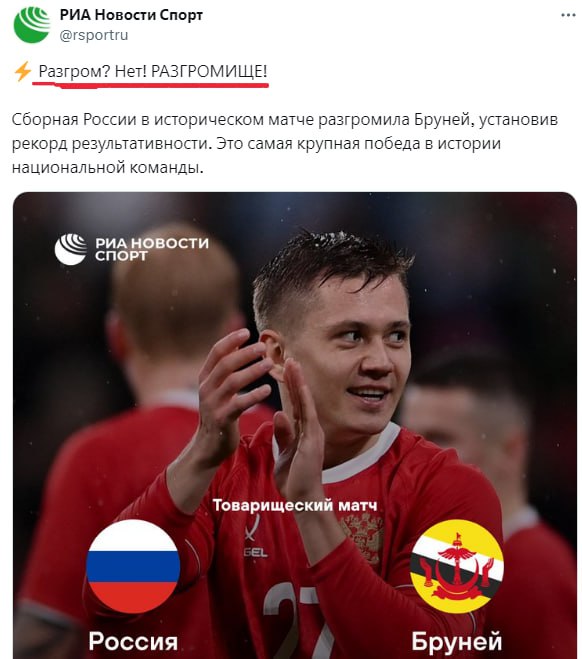
Task: Click the word 'РАЗГРОМИЩЕ!' in the headline
Action: coord(209,71)
